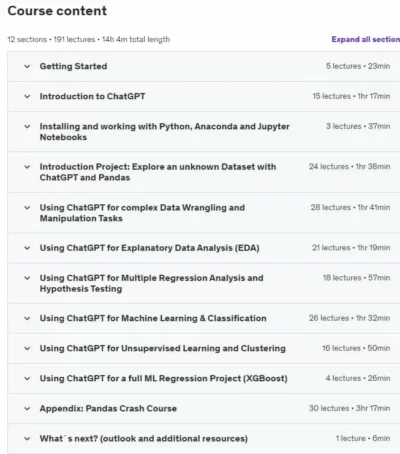Select the Introduction to ChatGPT title

click(x=92, y=96)
